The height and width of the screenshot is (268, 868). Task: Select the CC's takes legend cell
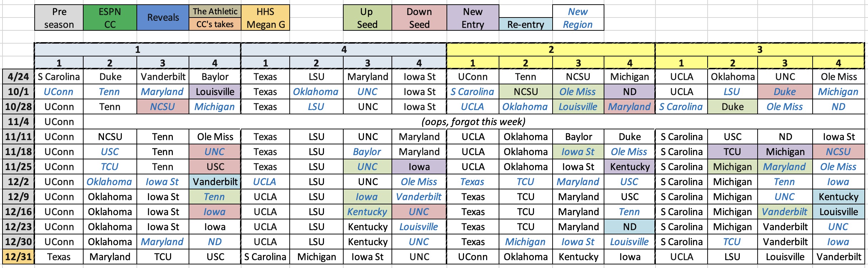click(215, 24)
